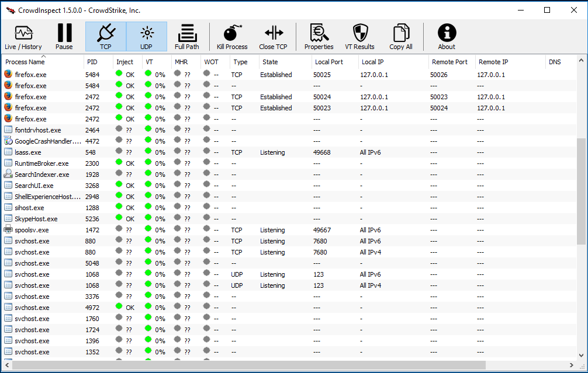
Task: Select firefox.exe row with local port 50025
Action: 289,75
